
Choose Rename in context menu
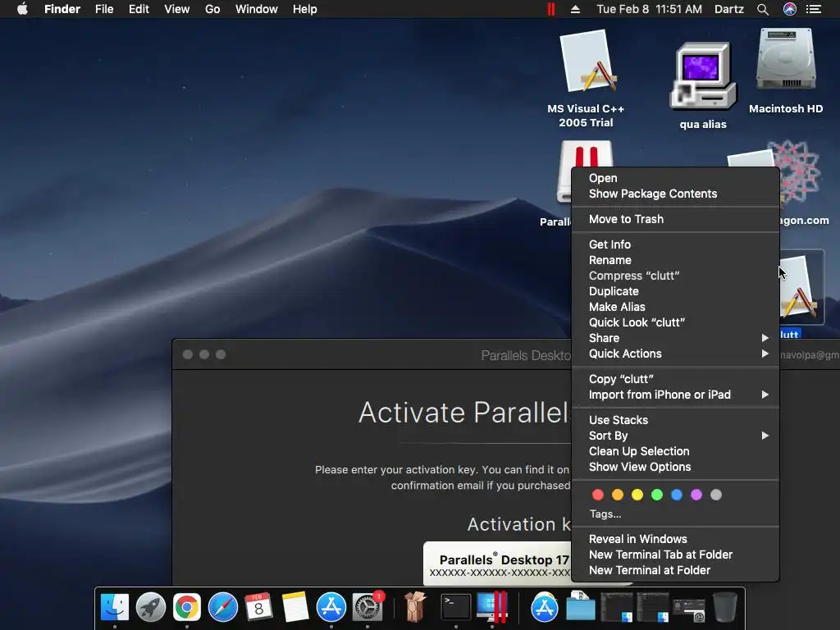676,260
